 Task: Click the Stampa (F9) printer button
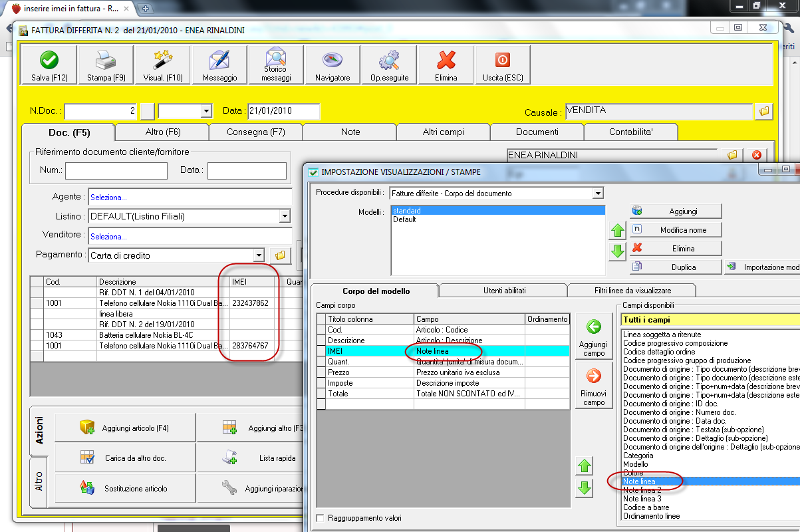coord(106,65)
